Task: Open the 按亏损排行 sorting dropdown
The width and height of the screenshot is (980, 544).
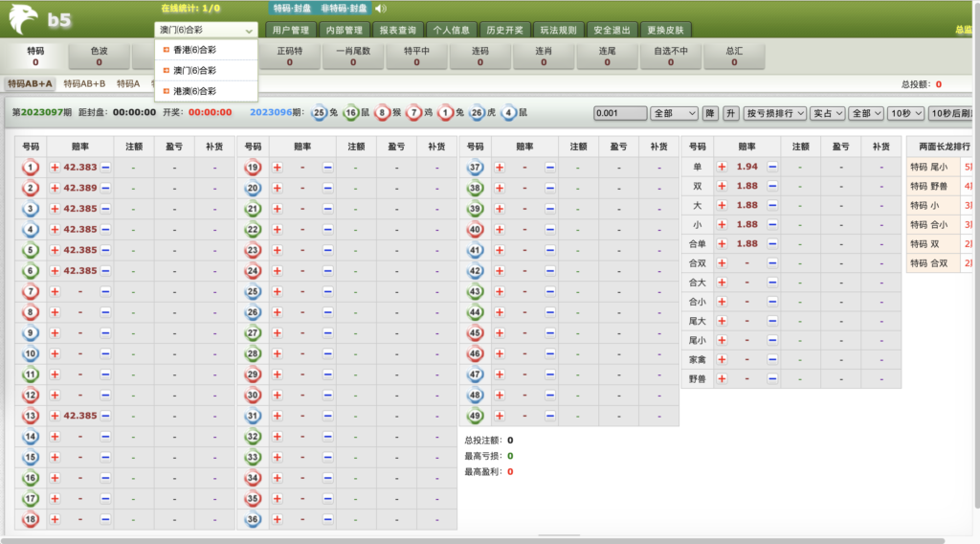Action: [x=775, y=113]
